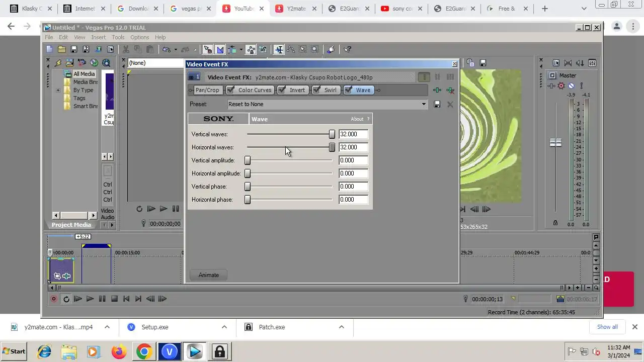This screenshot has height=362, width=644.
Task: Open the Tools menu
Action: [118, 37]
